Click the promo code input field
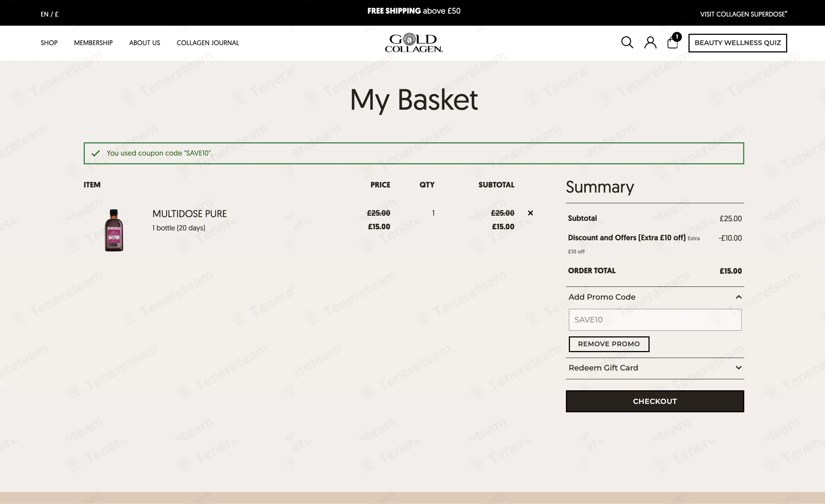825x504 pixels. click(x=655, y=320)
